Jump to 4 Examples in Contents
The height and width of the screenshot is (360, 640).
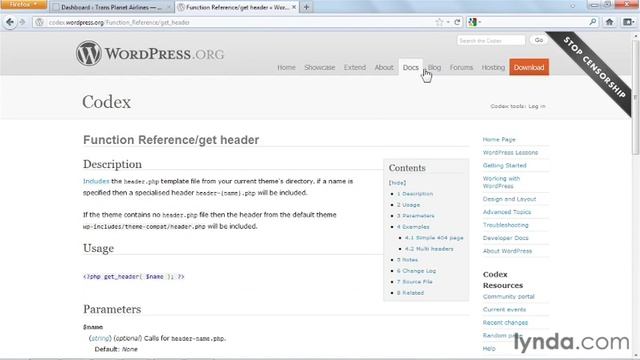(413, 227)
